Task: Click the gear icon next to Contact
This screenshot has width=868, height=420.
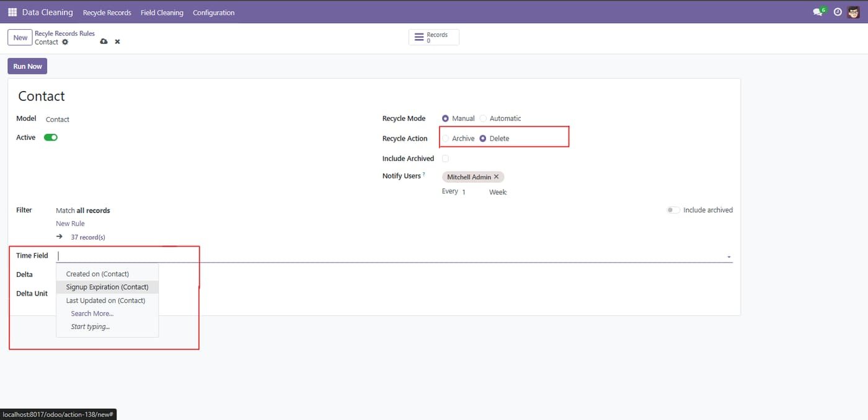Action: pyautogui.click(x=65, y=42)
